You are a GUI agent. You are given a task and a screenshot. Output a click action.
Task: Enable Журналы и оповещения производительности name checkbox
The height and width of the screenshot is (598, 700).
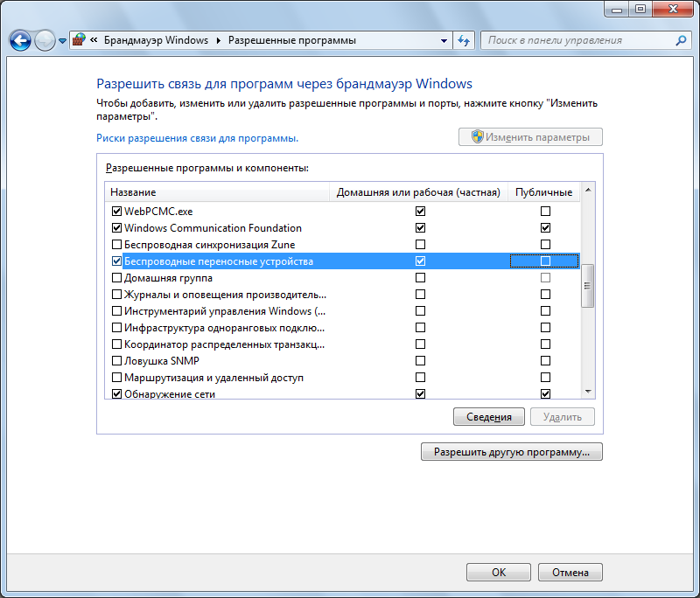tap(116, 295)
